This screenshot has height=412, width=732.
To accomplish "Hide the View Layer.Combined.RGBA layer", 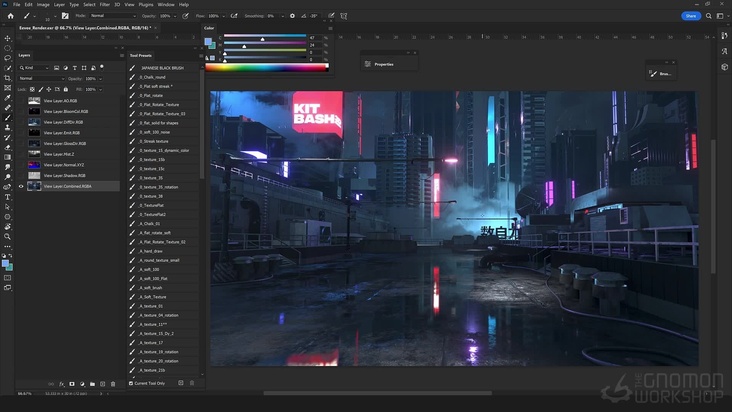I will (x=21, y=186).
